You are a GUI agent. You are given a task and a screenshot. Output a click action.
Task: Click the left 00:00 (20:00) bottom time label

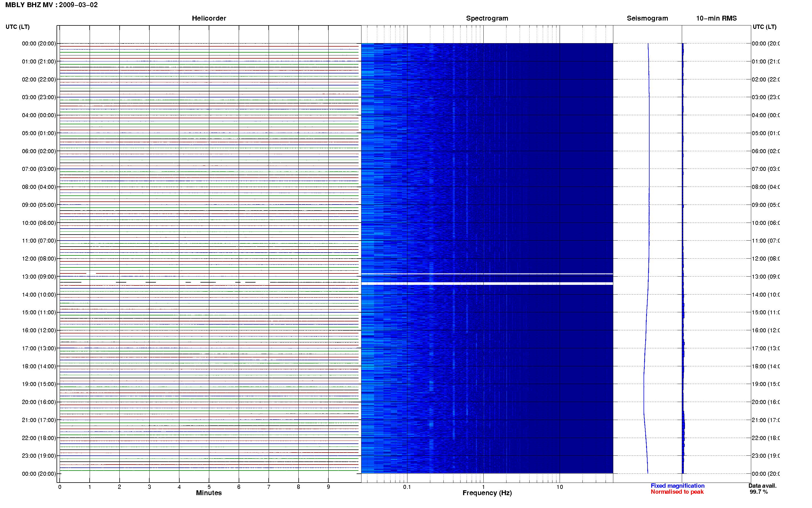pyautogui.click(x=39, y=474)
